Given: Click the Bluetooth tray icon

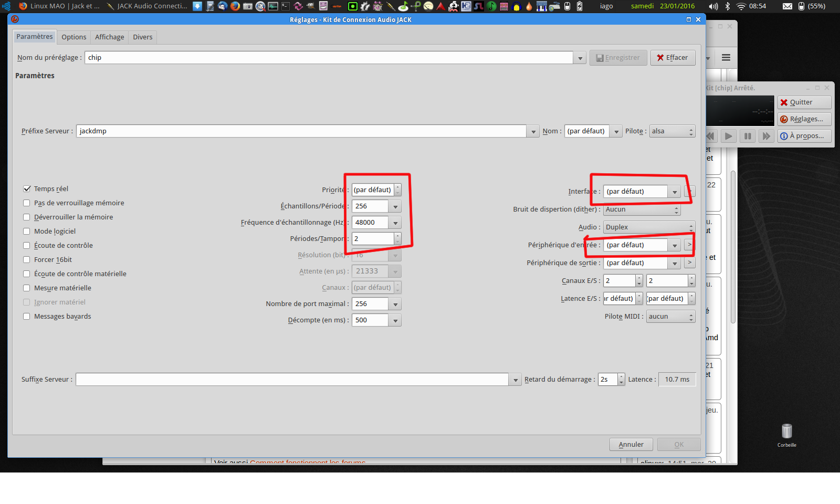Looking at the screenshot, I should pos(728,6).
